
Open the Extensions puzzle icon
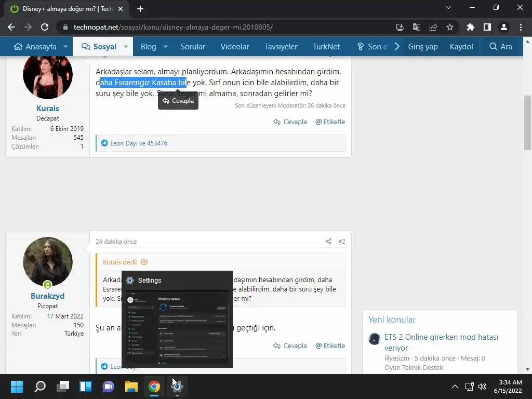[x=470, y=27]
